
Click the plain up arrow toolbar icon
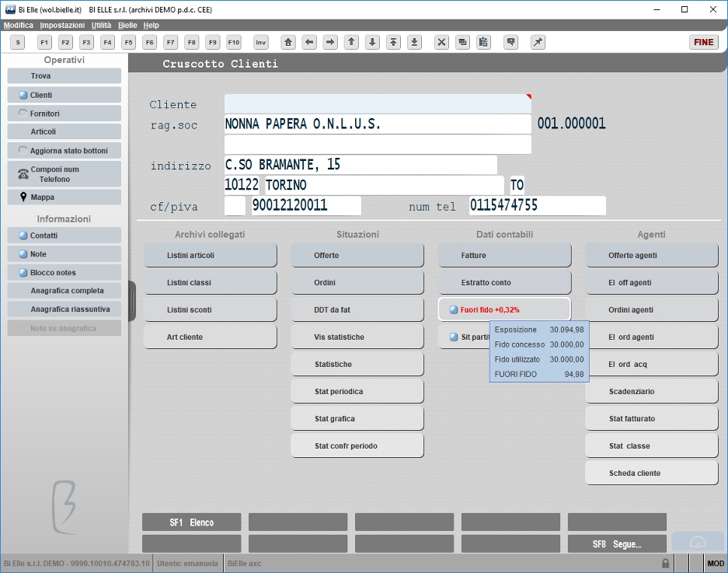[351, 42]
